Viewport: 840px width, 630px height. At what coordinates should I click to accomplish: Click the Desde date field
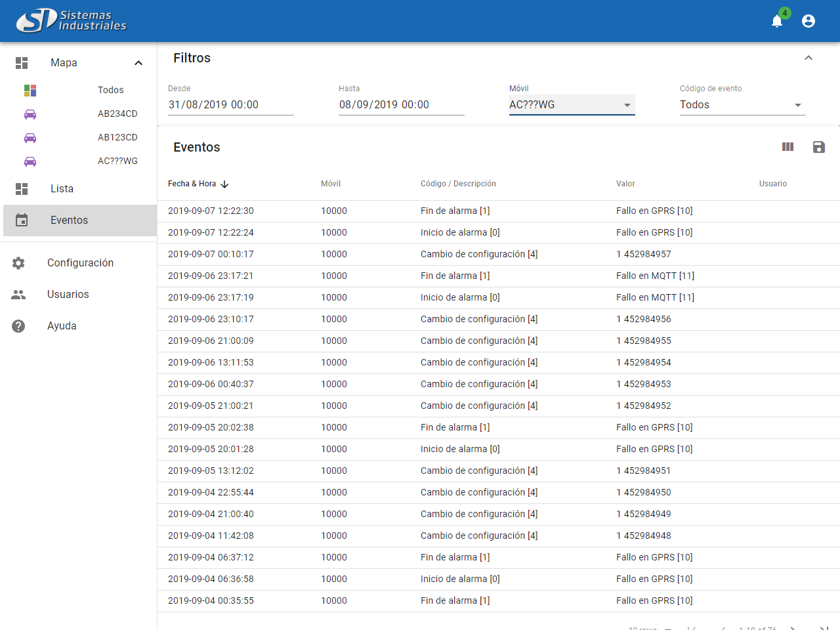(230, 105)
